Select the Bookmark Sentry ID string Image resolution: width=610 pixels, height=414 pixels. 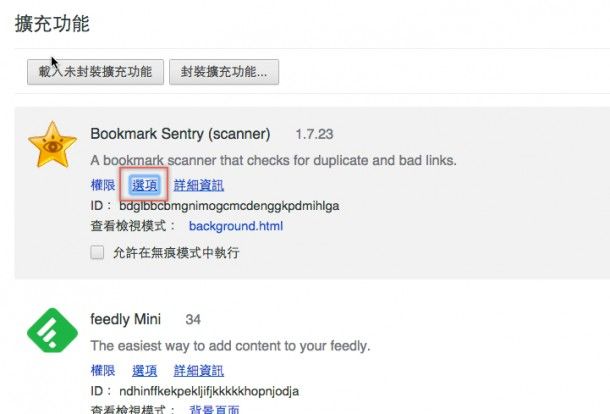229,206
